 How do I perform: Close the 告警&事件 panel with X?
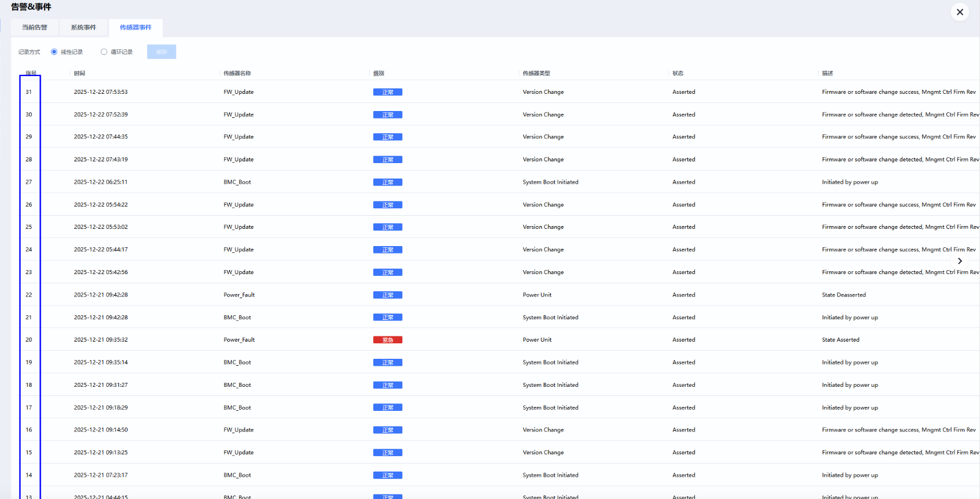pyautogui.click(x=960, y=12)
